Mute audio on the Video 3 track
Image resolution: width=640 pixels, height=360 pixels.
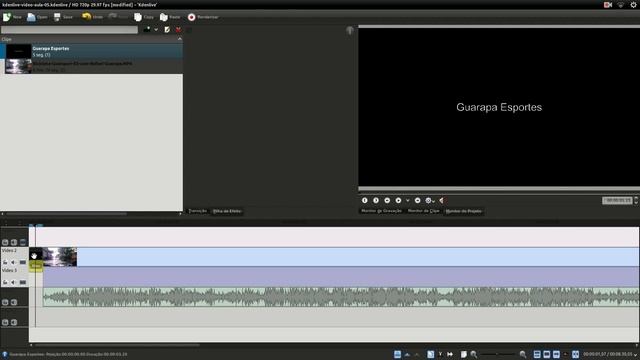(14, 282)
